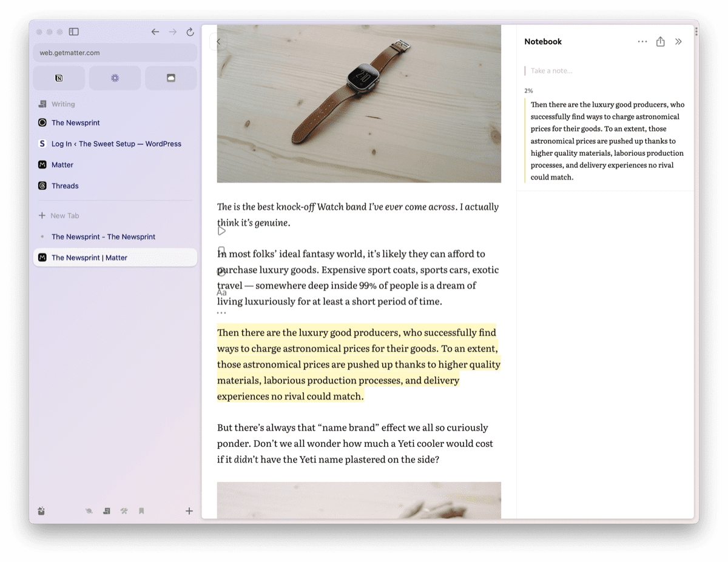Share the Notebook highlights

pyautogui.click(x=661, y=41)
